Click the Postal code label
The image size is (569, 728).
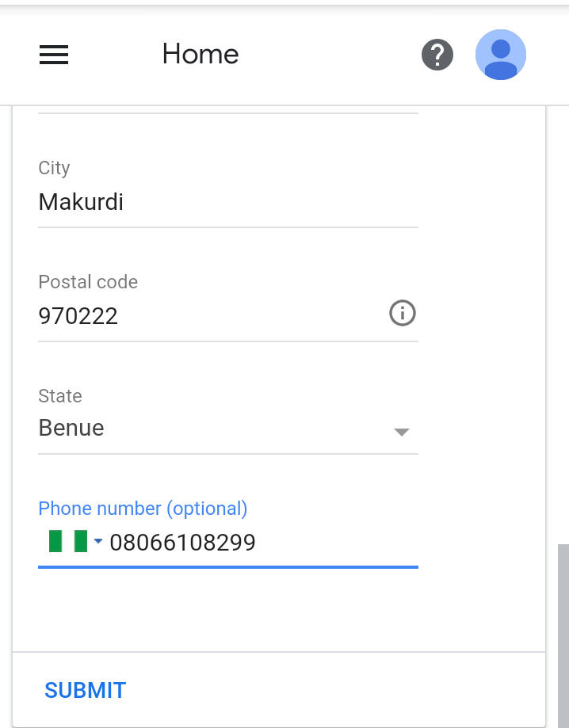coord(88,282)
